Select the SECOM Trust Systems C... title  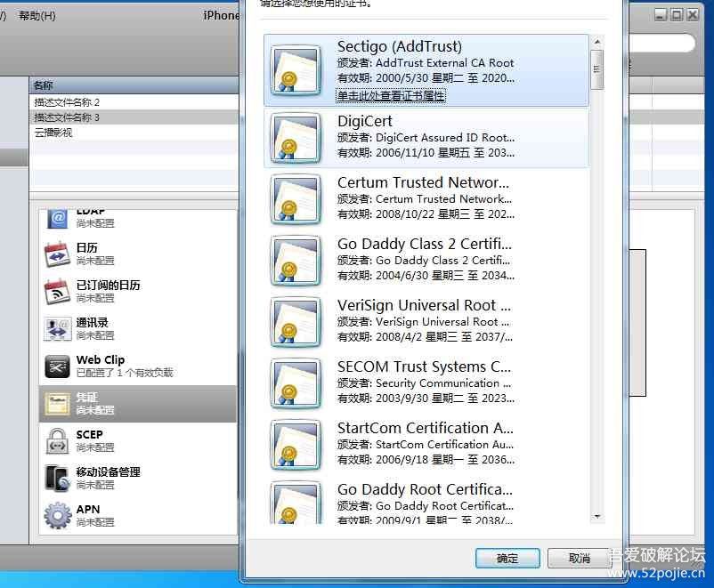click(424, 366)
